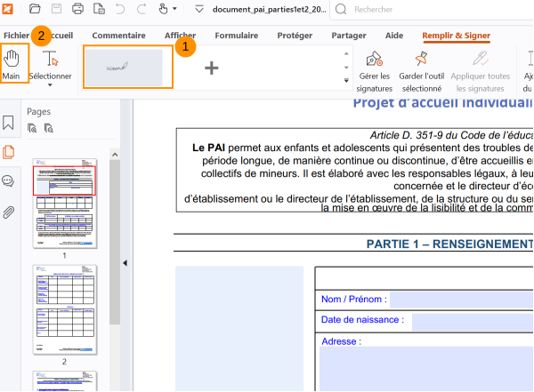534x392 pixels.
Task: Add a new signature with plus button
Action: [211, 68]
